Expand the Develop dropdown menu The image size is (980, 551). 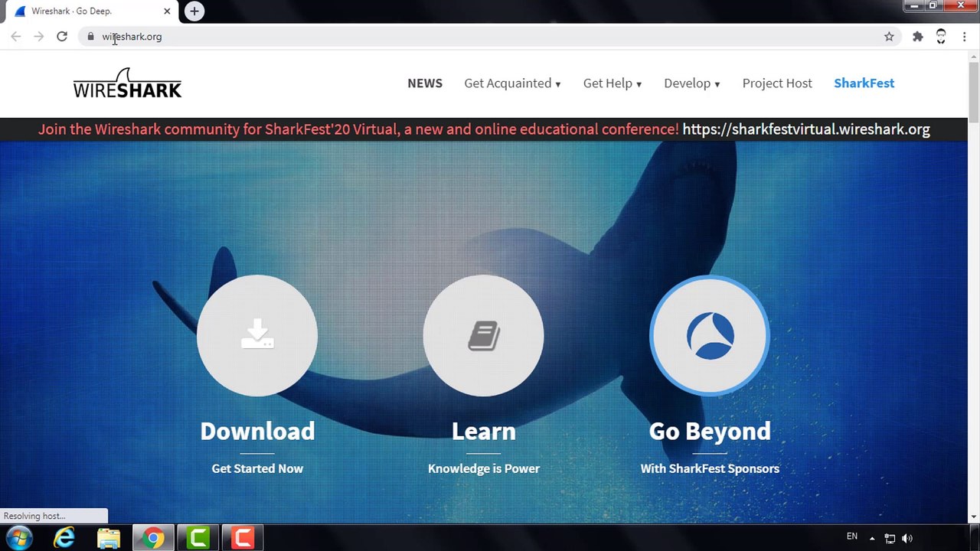click(692, 83)
